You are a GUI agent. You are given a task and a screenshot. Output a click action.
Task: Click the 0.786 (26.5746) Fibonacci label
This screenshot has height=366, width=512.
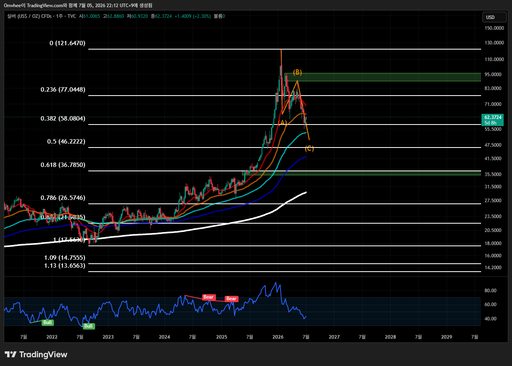63,198
